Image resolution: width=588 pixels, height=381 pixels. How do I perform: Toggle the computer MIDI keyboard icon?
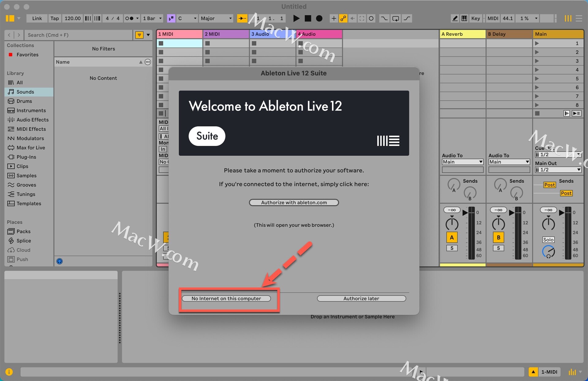pos(464,18)
